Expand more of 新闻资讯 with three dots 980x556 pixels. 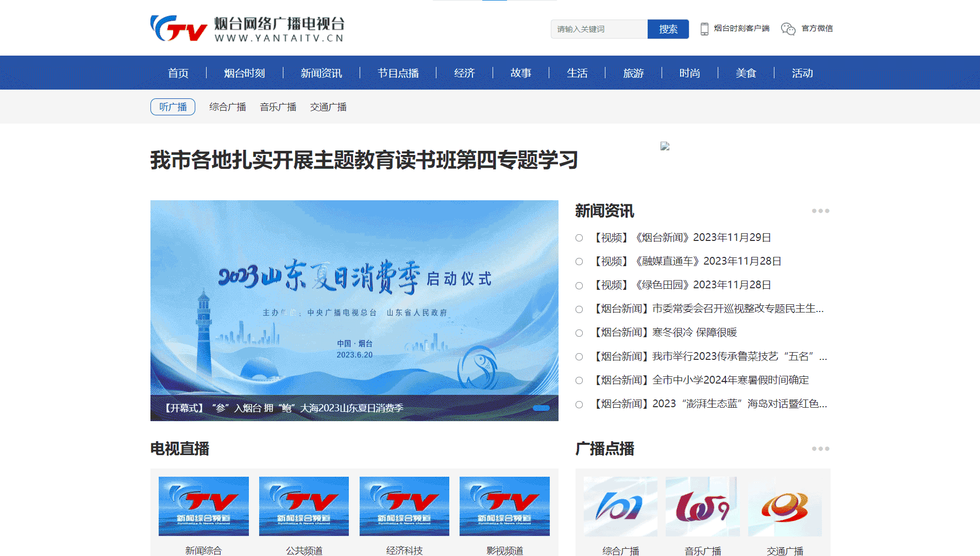(820, 211)
